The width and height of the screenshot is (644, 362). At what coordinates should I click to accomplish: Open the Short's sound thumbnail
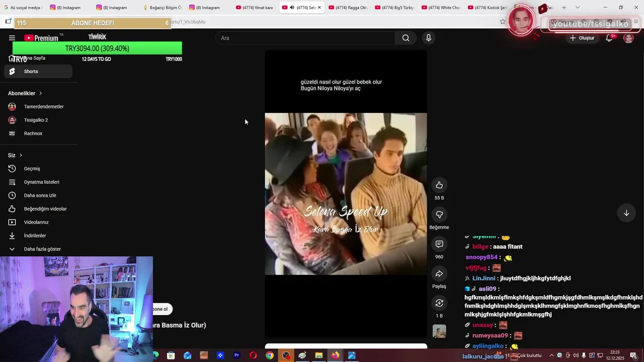439,331
